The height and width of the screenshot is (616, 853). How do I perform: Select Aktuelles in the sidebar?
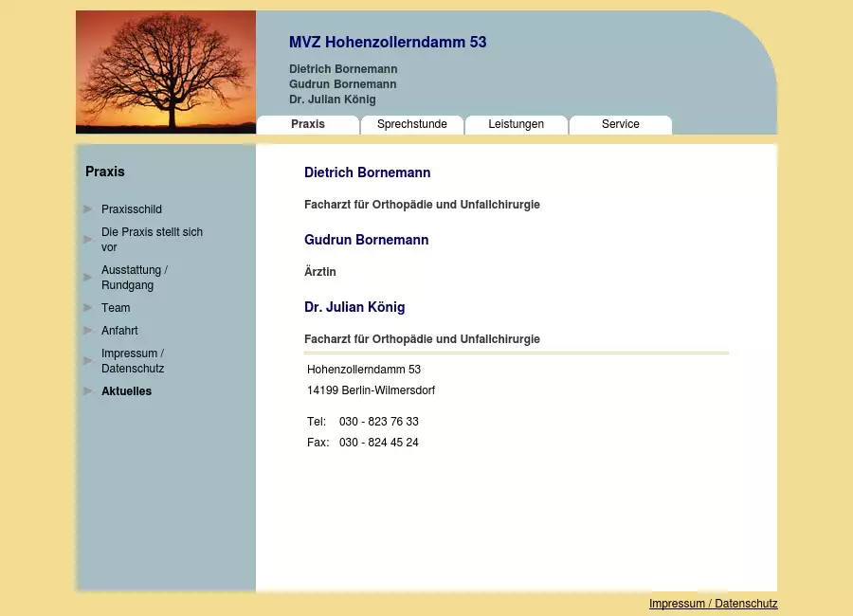[126, 391]
